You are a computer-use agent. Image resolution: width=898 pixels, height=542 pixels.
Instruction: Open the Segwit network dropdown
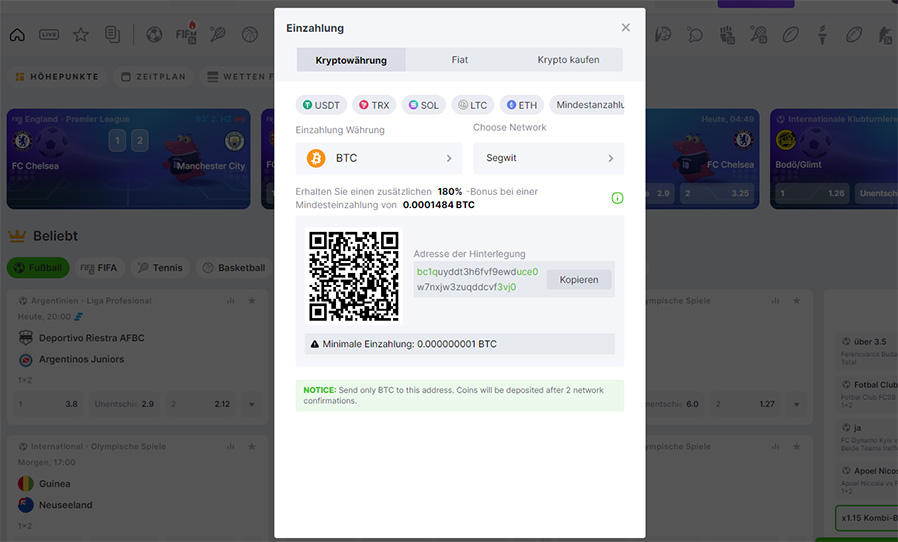[x=548, y=158]
